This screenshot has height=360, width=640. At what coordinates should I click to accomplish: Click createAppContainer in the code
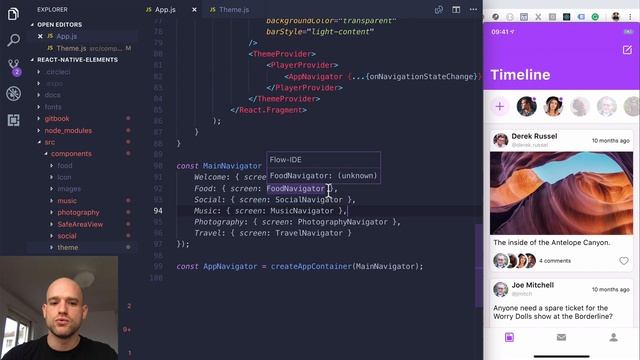(311, 267)
